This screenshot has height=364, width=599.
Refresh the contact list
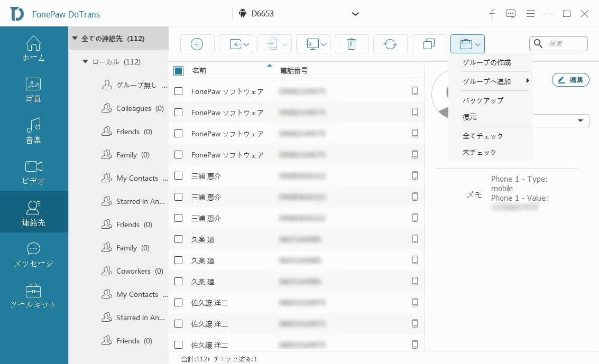(x=390, y=44)
